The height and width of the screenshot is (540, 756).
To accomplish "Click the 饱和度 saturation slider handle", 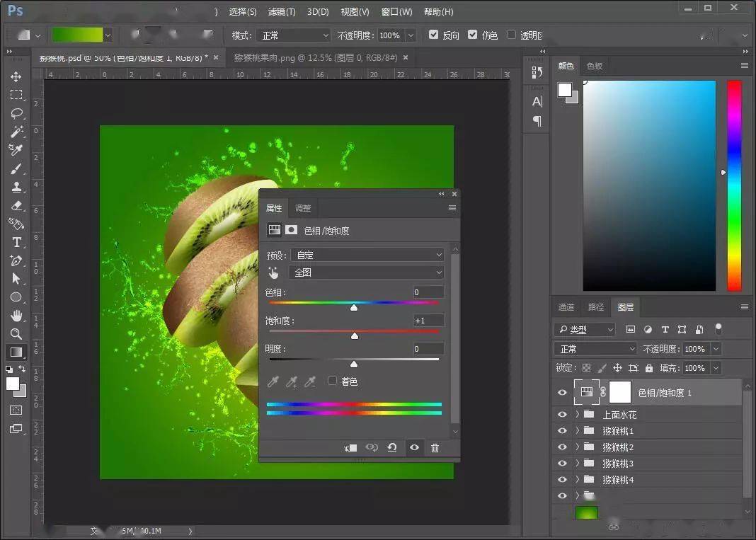I will click(355, 335).
